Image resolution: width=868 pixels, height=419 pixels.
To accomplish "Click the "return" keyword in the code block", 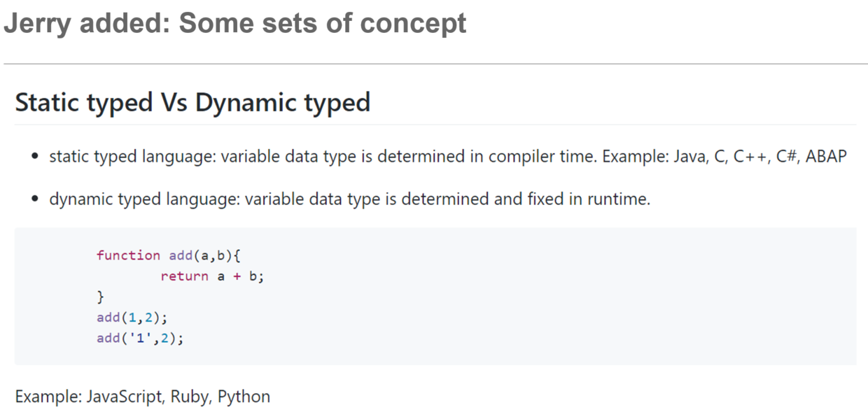I will (x=184, y=276).
